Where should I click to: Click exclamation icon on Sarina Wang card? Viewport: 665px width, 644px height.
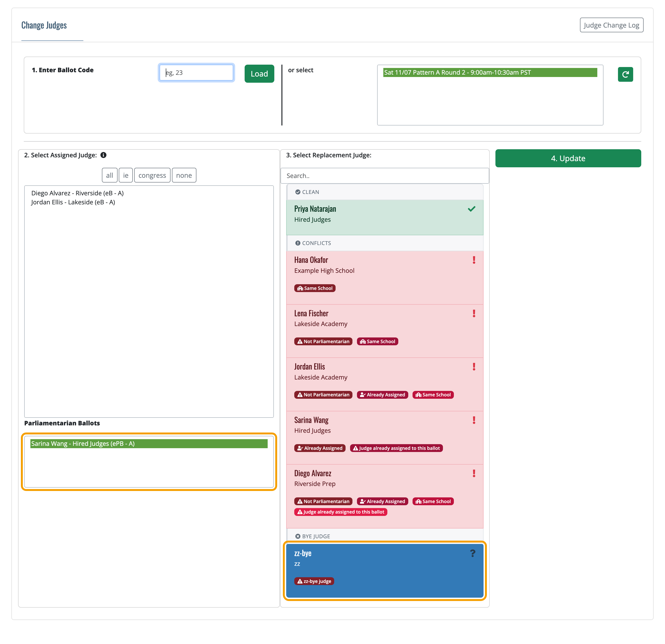pyautogui.click(x=474, y=420)
